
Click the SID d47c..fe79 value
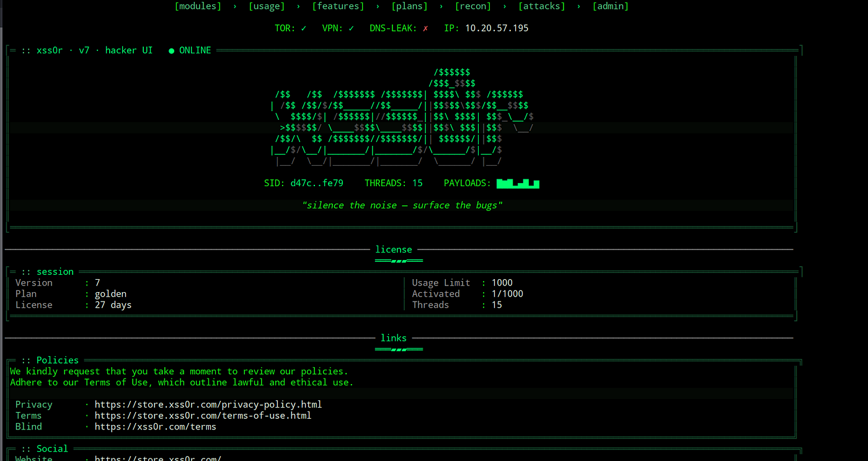(x=317, y=183)
